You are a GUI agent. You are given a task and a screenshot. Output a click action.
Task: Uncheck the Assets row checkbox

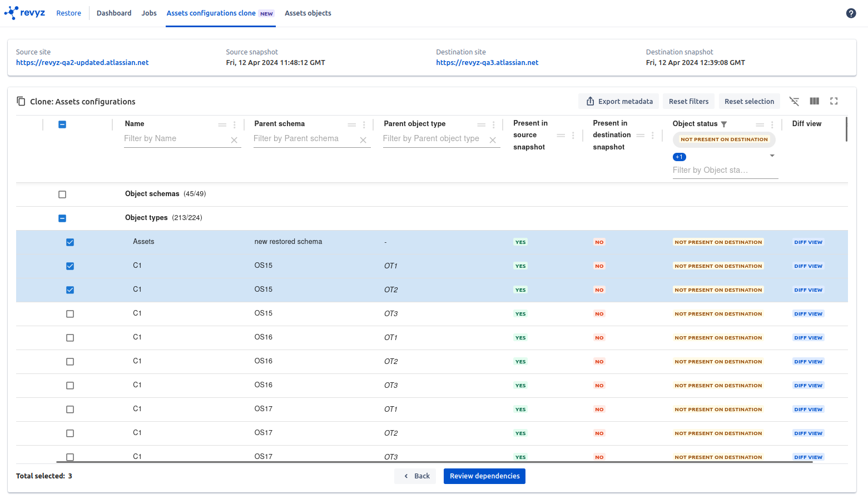tap(70, 242)
